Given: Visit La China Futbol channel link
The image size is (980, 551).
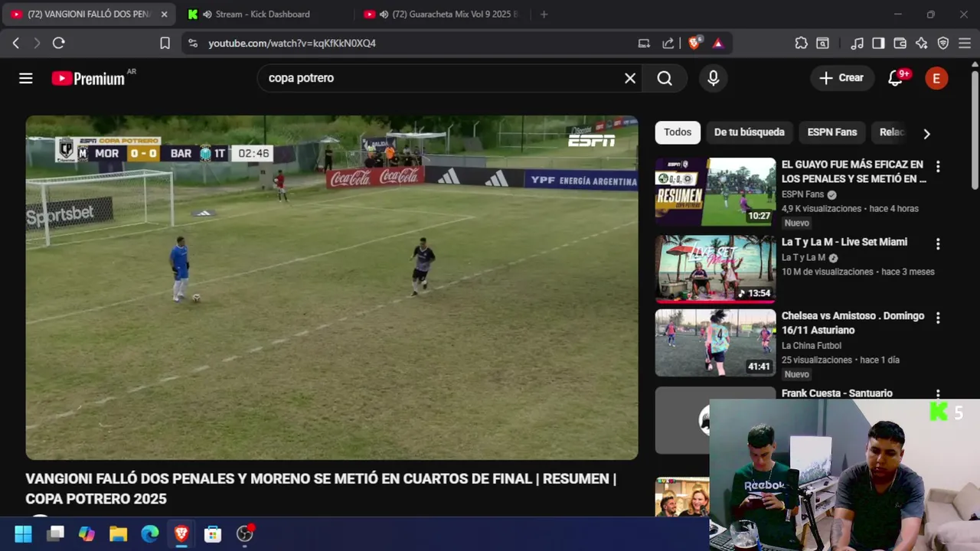Looking at the screenshot, I should coord(811,345).
